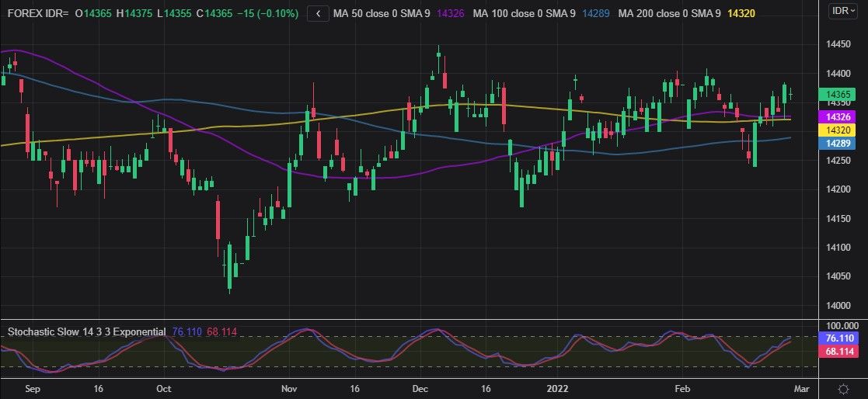Click the 76.110 value in stochastic legend
Image resolution: width=868 pixels, height=399 pixels.
pos(187,331)
